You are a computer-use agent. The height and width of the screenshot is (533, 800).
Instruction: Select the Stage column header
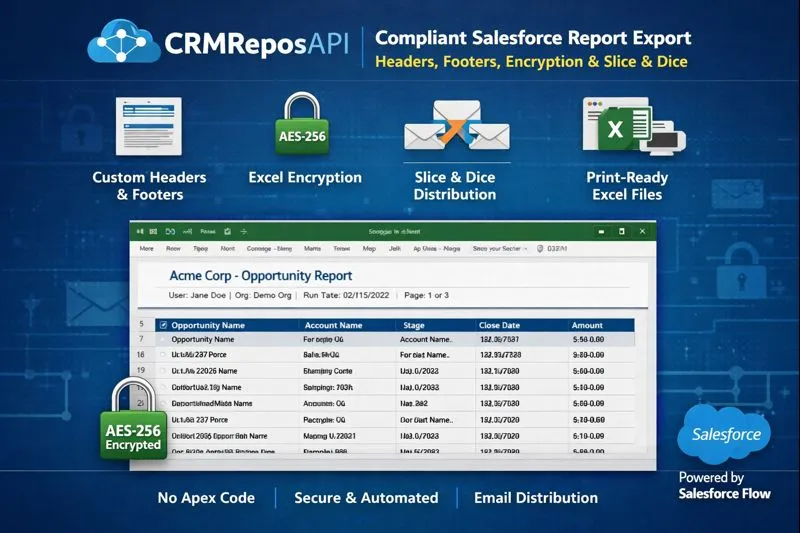point(414,325)
